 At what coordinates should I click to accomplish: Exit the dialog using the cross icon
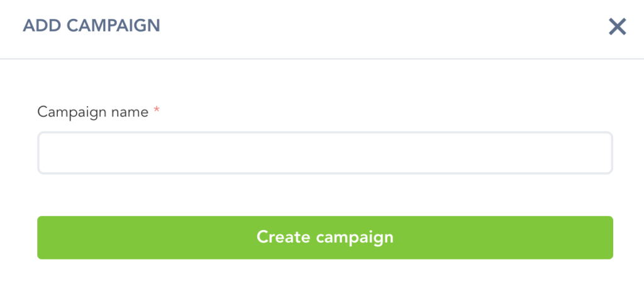[617, 26]
